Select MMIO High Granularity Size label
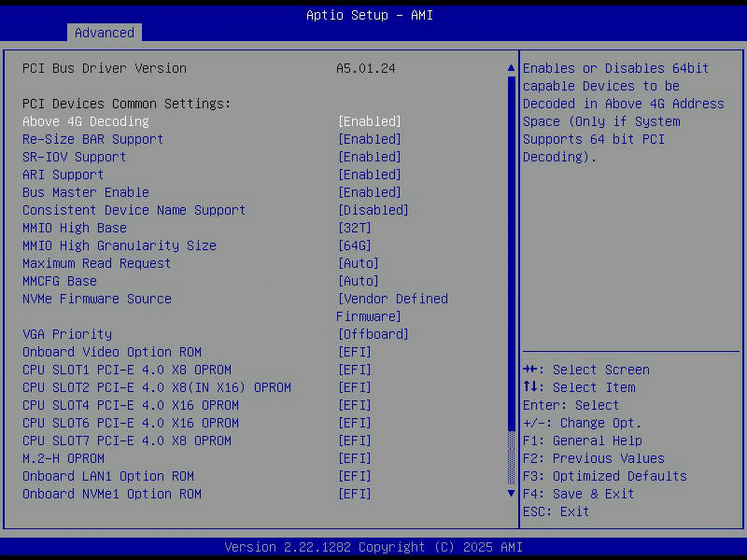Viewport: 747px width, 560px height. 120,245
